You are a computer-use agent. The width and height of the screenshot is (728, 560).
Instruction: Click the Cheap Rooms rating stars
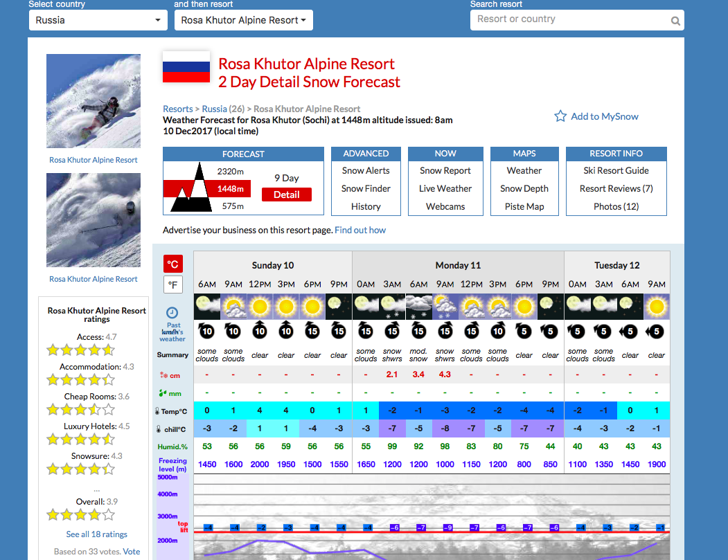[81, 409]
